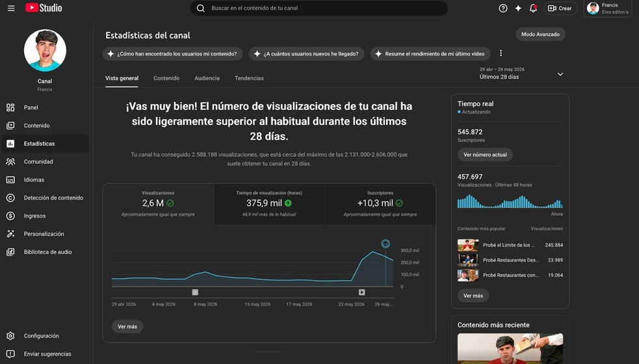639x364 pixels.
Task: Click the YouTube Studio logo
Action: 44,8
